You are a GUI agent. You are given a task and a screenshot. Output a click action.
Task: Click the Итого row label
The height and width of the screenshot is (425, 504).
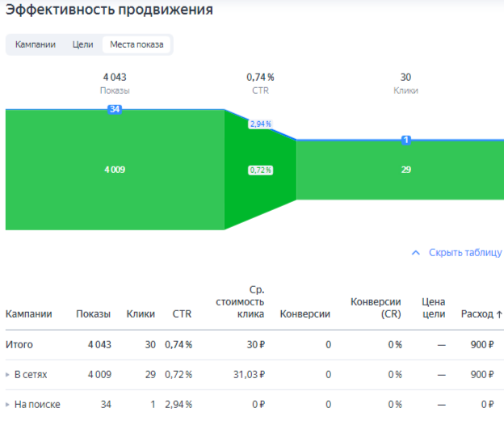coord(19,345)
